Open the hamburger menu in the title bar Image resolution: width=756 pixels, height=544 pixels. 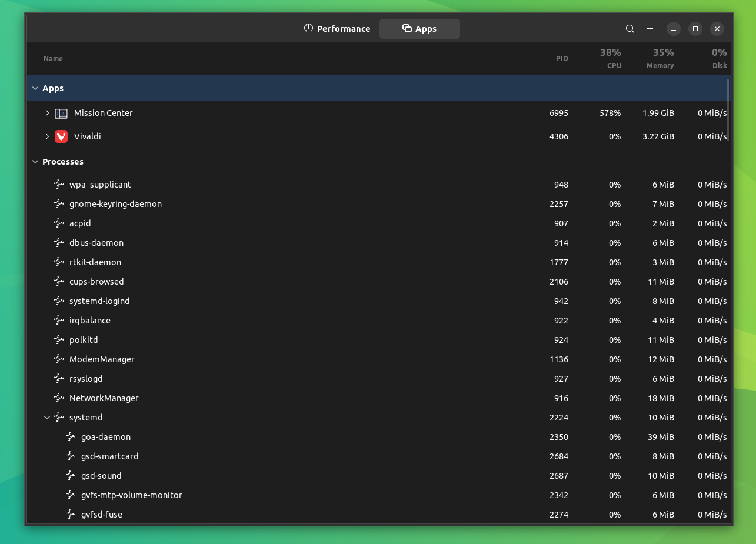coord(650,28)
